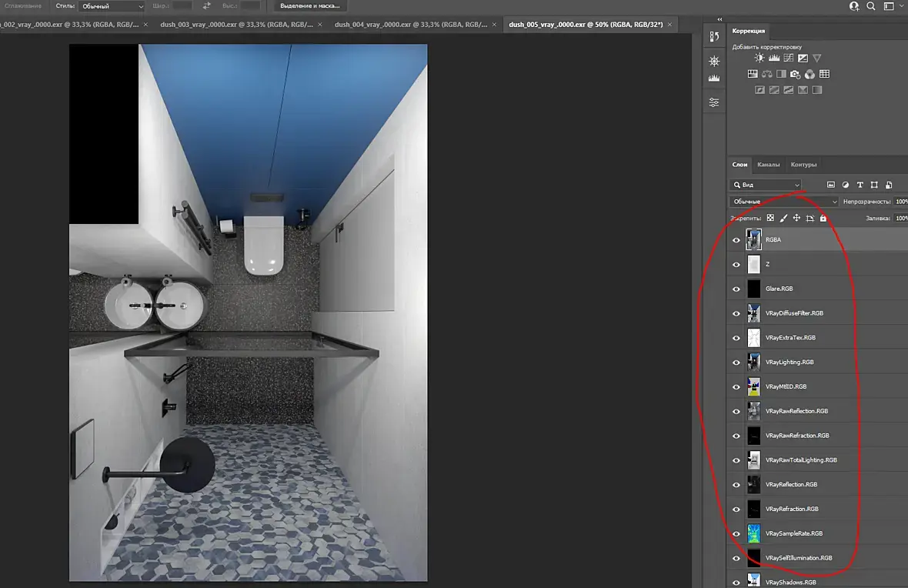Image resolution: width=908 pixels, height=588 pixels.
Task: Click the lock all padlock icon
Action: pyautogui.click(x=823, y=219)
